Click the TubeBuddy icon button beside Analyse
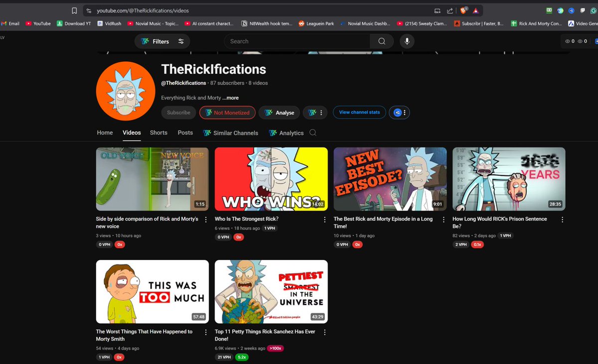 [x=312, y=113]
